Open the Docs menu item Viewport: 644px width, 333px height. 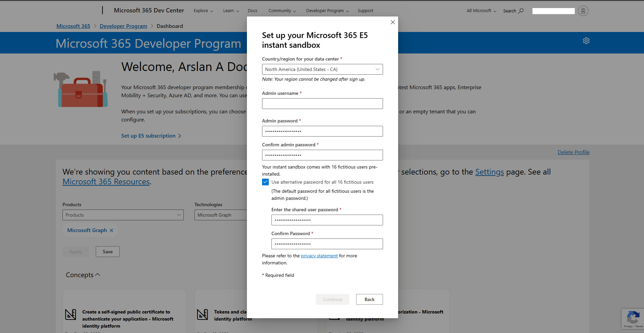252,10
